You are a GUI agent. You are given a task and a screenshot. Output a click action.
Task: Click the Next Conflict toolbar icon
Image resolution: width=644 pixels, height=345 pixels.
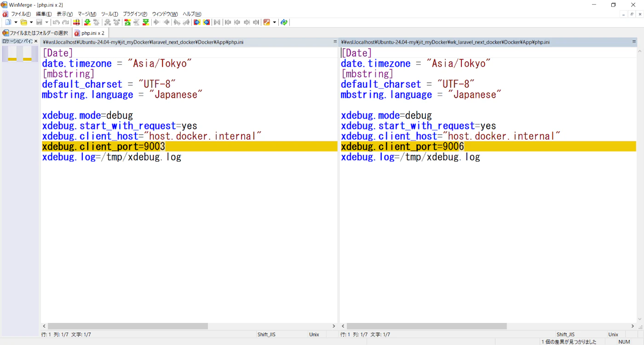pyautogui.click(x=108, y=22)
